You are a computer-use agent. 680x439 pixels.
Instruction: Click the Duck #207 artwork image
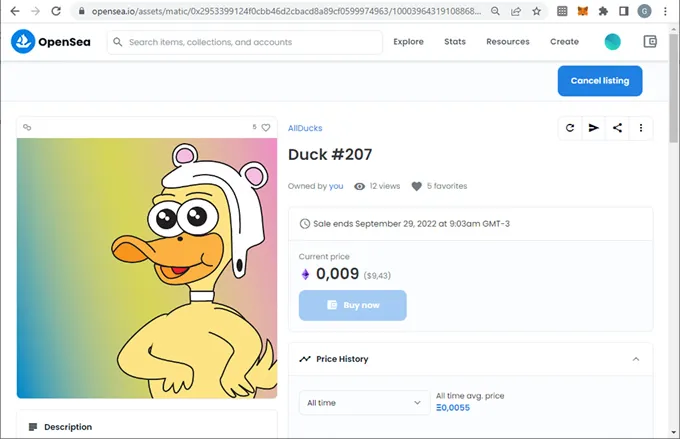(x=147, y=268)
